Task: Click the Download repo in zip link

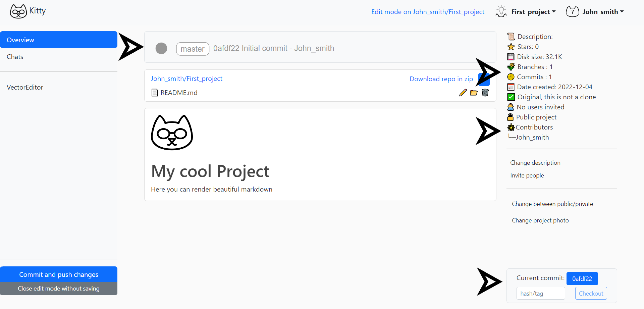Action: coord(441,79)
